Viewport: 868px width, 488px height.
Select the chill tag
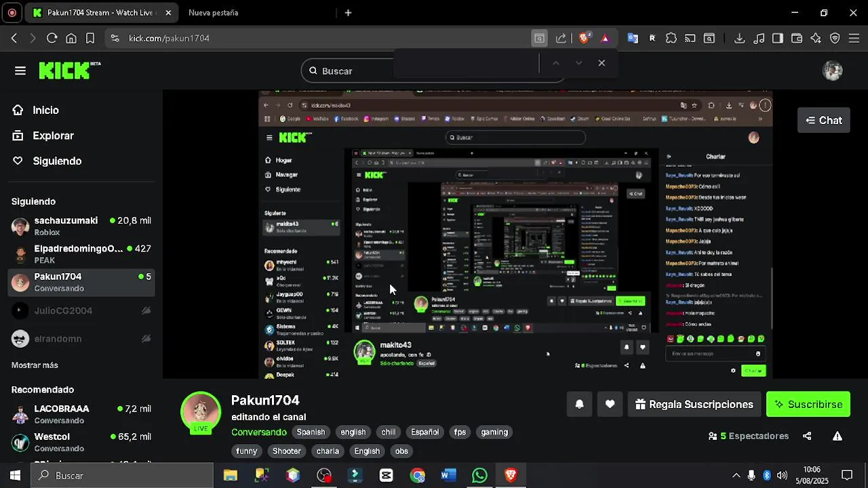pos(389,432)
